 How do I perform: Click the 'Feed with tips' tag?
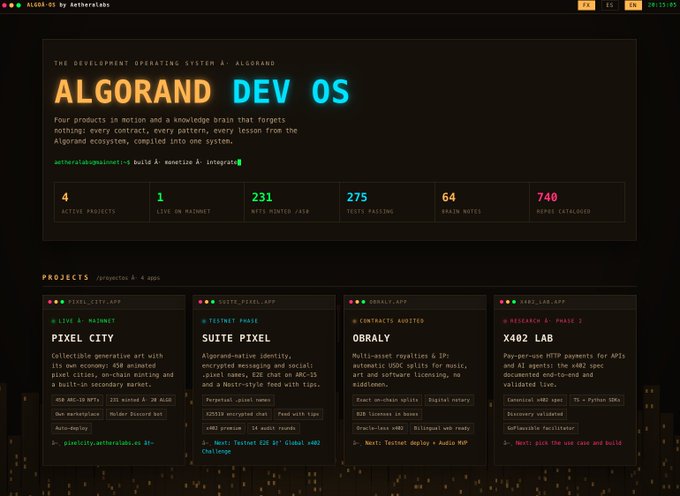298,414
